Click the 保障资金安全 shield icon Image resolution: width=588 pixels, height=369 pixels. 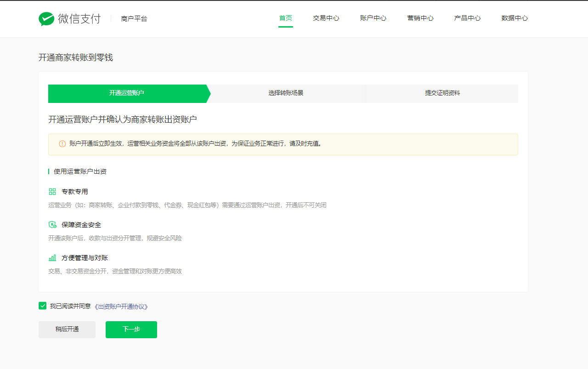[x=52, y=225]
